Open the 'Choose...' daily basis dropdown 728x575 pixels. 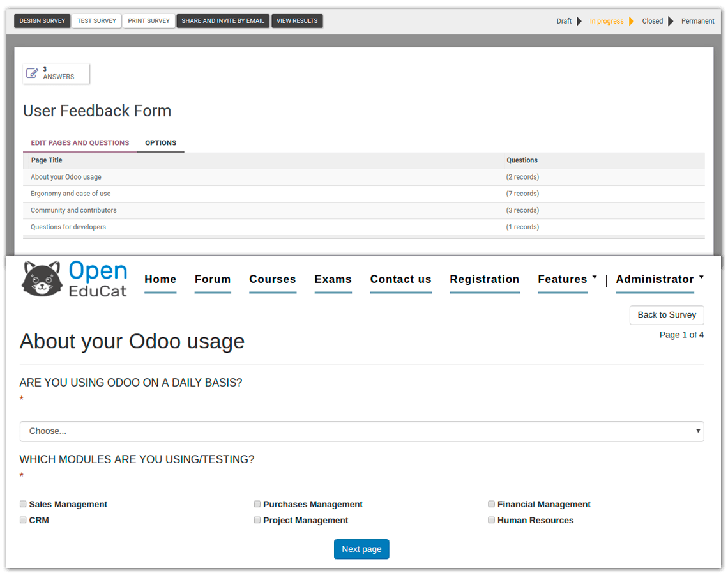click(361, 431)
